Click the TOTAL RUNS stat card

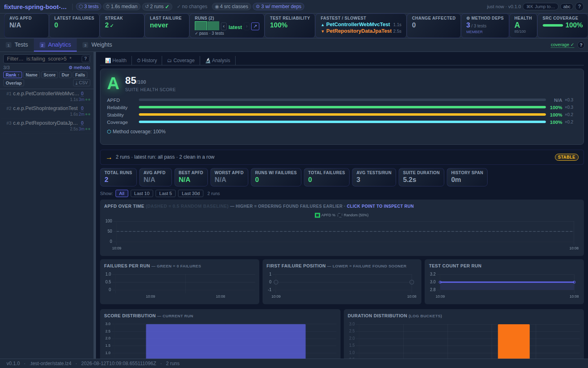coord(118,177)
